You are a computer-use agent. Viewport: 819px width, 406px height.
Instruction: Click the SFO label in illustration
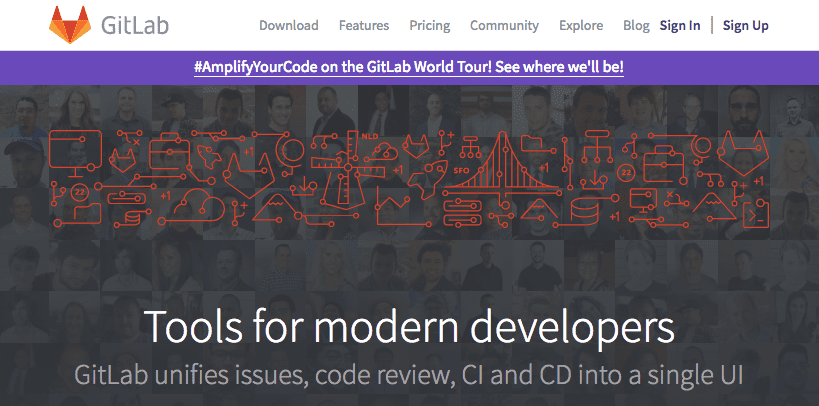[x=461, y=171]
